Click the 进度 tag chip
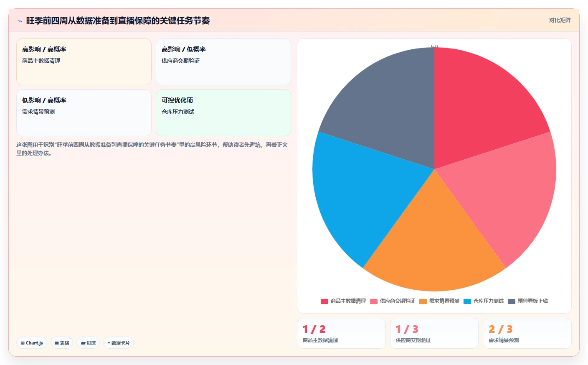The image size is (588, 365). coord(88,343)
